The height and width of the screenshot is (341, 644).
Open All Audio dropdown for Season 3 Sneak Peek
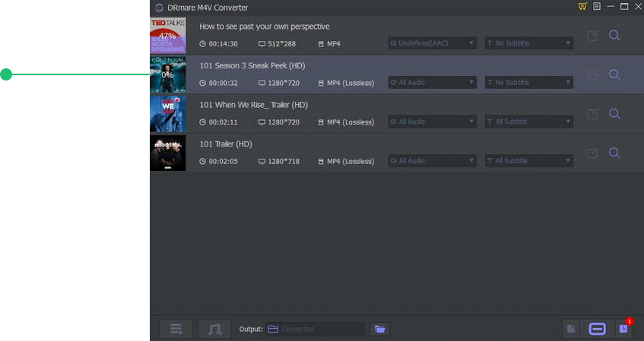[x=432, y=83]
